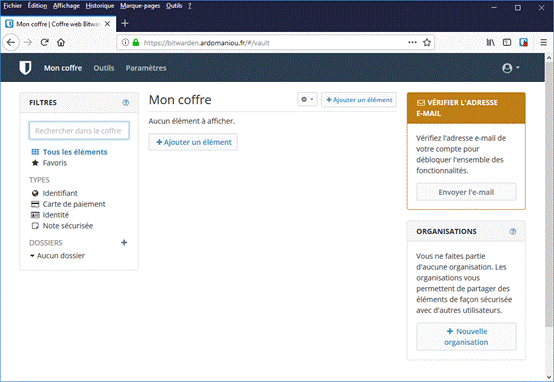Select the Tous les éléments filter

[x=75, y=152]
